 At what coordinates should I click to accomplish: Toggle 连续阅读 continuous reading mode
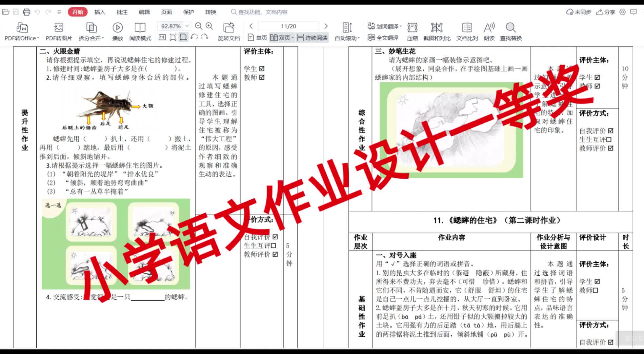tap(312, 38)
